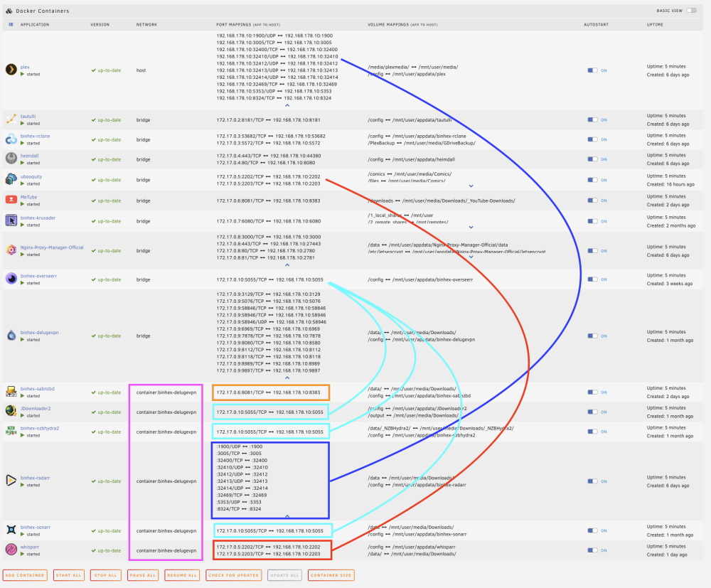Click the Pause All button
The image size is (711, 588).
point(142,575)
